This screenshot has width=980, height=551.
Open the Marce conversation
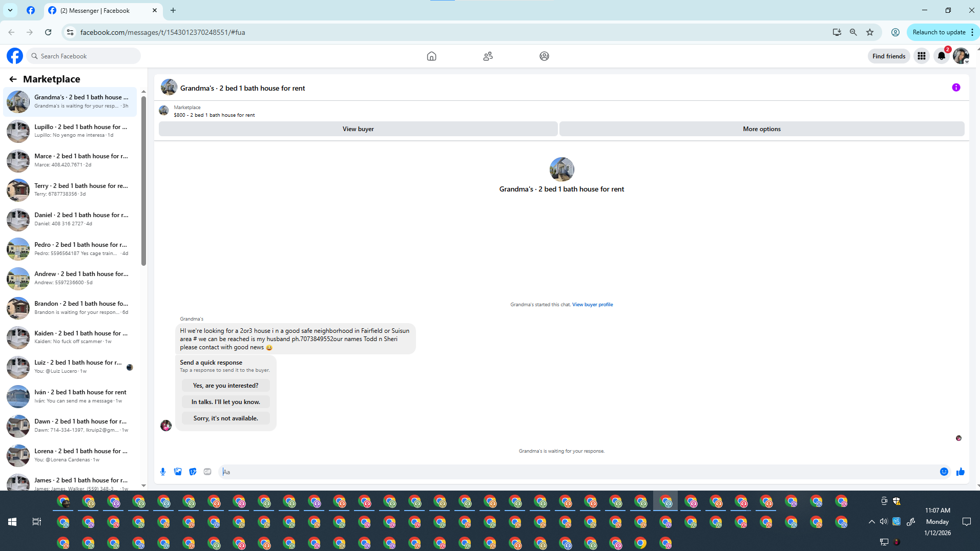click(71, 160)
